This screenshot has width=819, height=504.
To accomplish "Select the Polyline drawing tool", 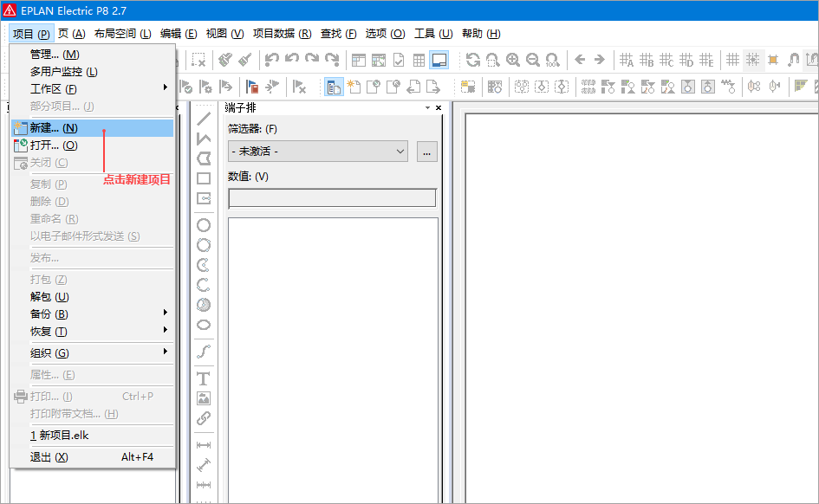I will pos(204,139).
